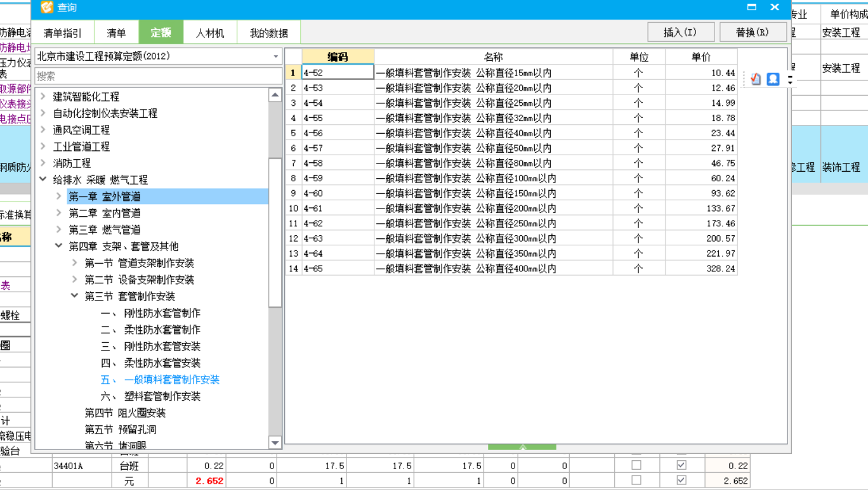The image size is (868, 490).
Task: Expand the 建筑智能化工程 tree node
Action: point(43,96)
